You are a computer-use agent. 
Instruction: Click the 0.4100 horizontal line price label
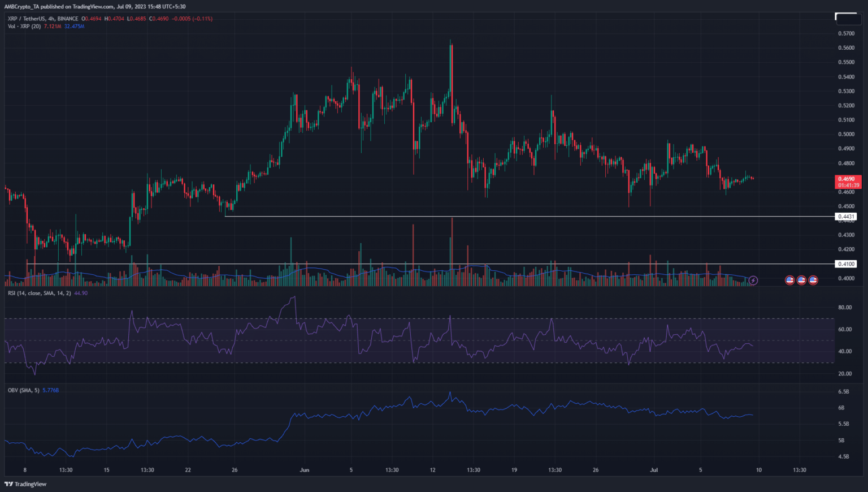[846, 264]
